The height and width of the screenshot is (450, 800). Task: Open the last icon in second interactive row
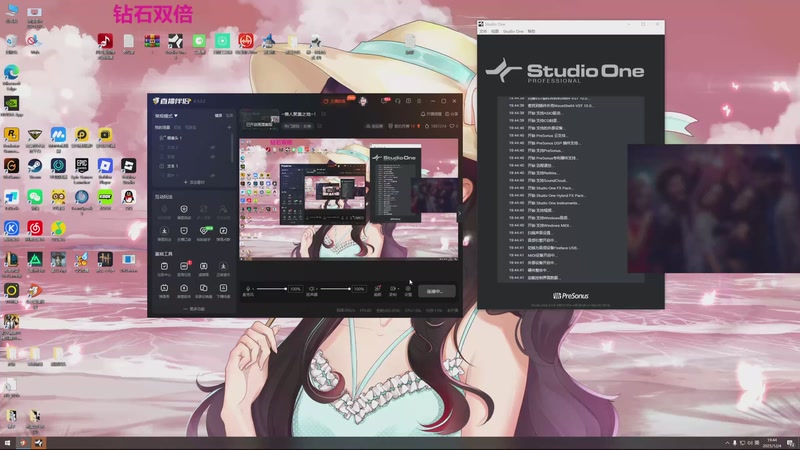point(223,233)
